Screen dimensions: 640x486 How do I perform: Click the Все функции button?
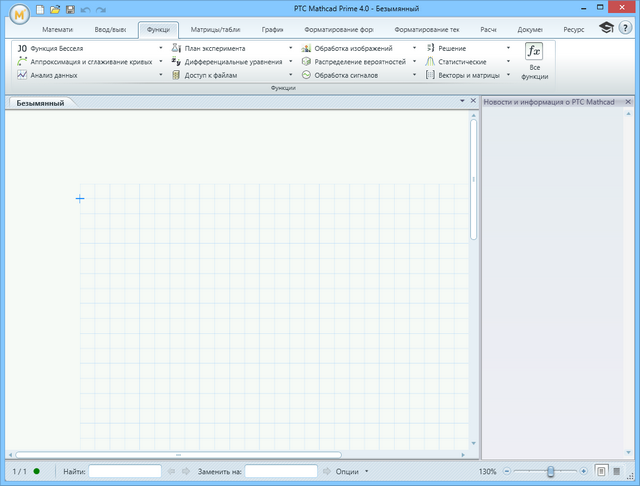[534, 62]
